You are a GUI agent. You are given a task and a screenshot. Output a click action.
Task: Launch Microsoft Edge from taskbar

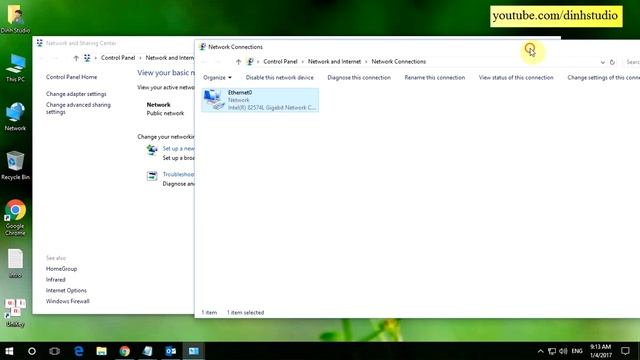click(x=79, y=351)
